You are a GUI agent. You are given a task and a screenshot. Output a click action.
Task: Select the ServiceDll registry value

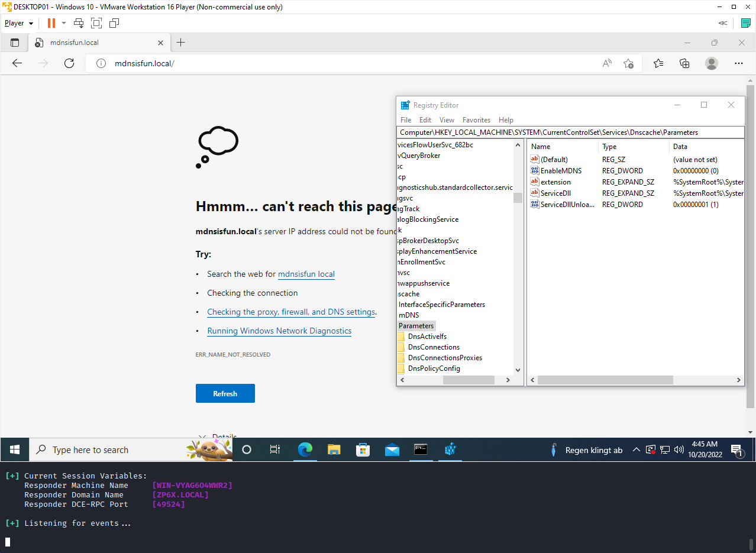tap(555, 193)
